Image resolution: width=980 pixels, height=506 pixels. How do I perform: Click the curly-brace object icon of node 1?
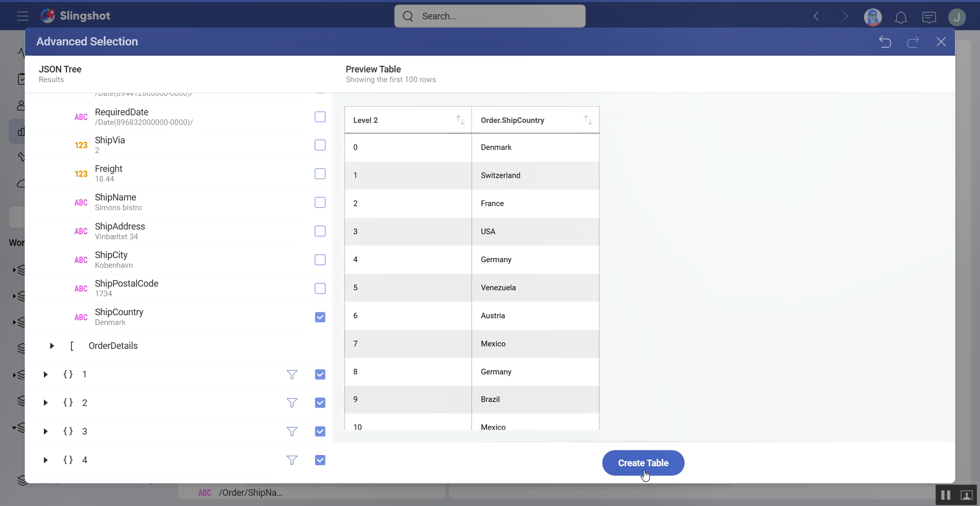click(x=68, y=374)
